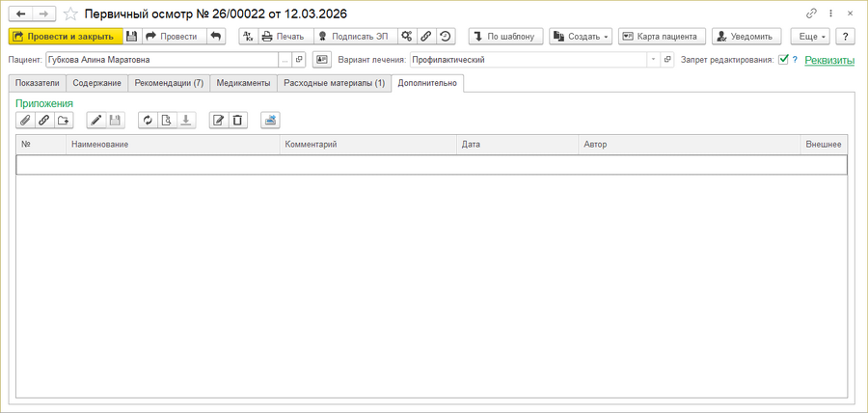Choose patient via ellipsis button in Пациент field
Screen dimensions: 868x413
(285, 60)
